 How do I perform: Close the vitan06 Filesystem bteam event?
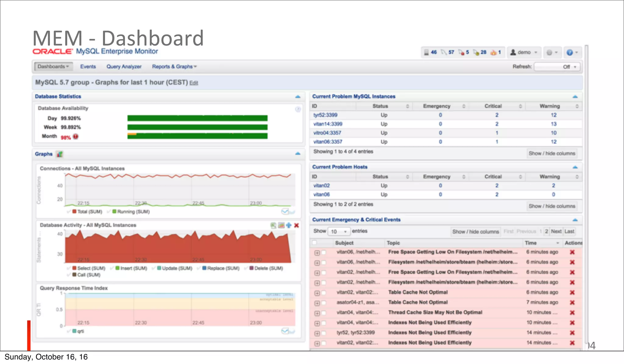pos(572,262)
